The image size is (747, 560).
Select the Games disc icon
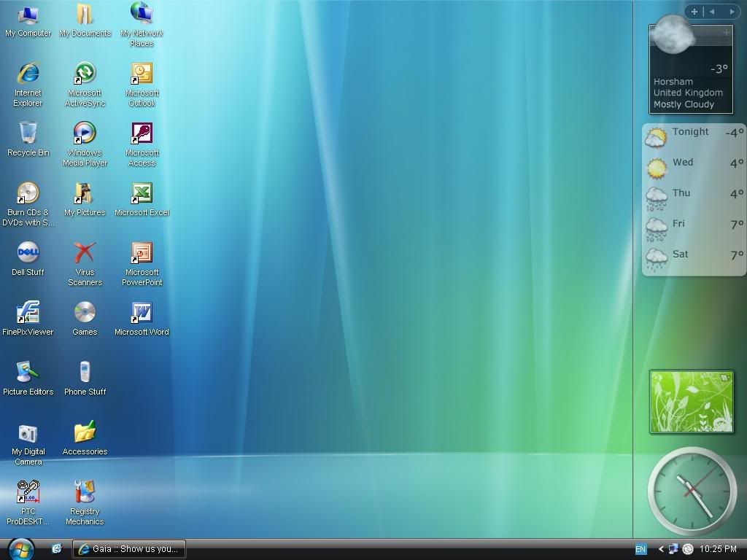click(85, 319)
